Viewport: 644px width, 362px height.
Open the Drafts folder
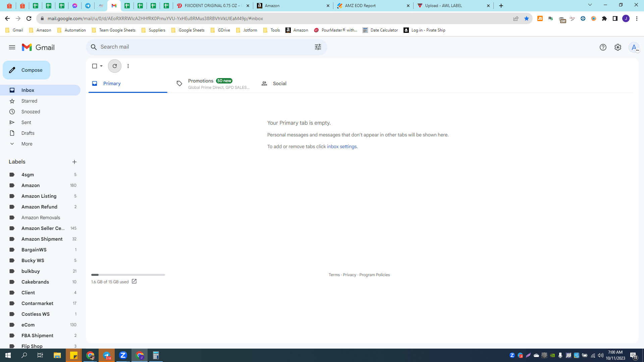[40, 133]
